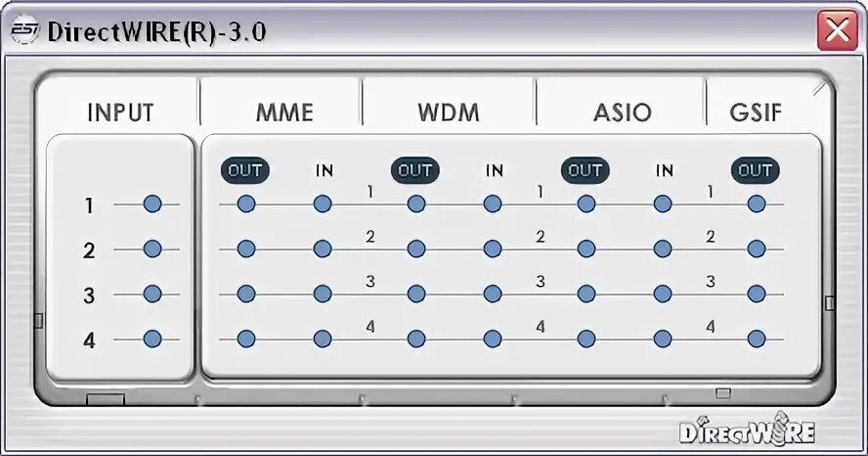Pick WDM IN node on row 2
The width and height of the screenshot is (868, 456).
(493, 249)
